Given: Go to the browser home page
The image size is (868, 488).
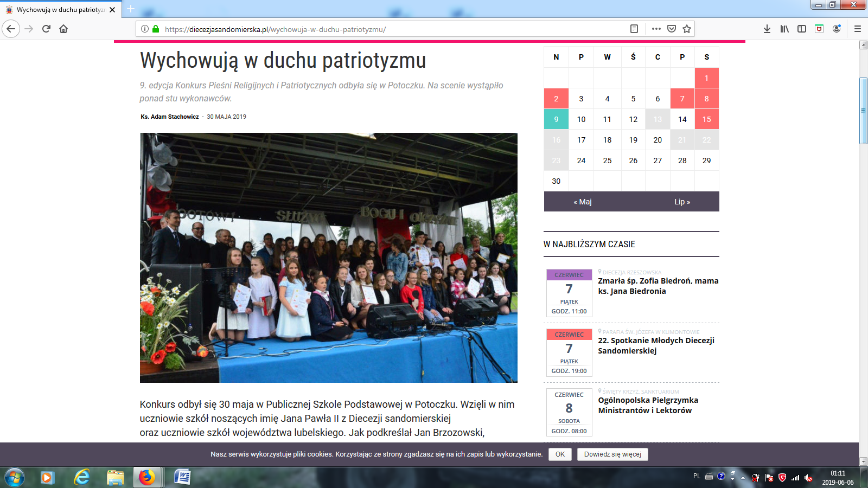Looking at the screenshot, I should point(63,29).
